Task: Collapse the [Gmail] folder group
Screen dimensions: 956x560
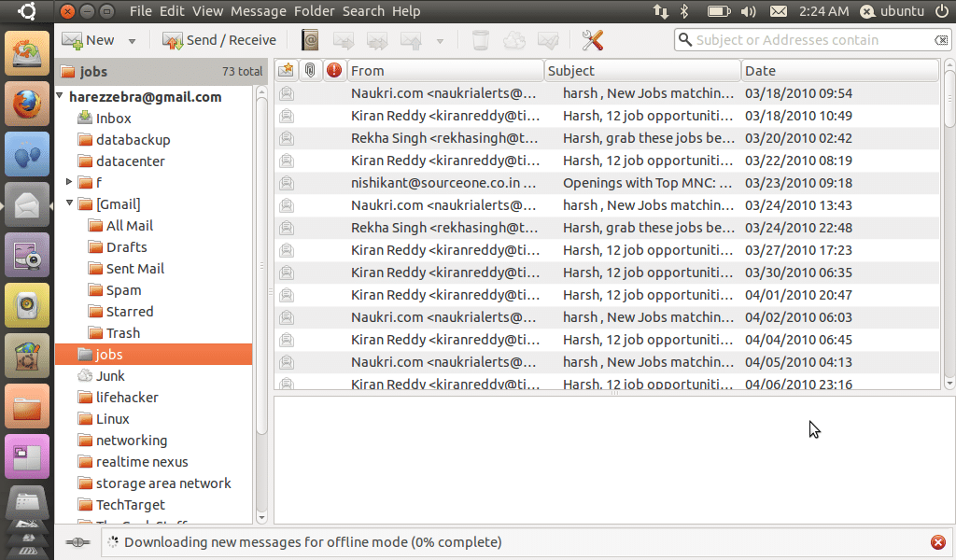Action: [x=69, y=203]
